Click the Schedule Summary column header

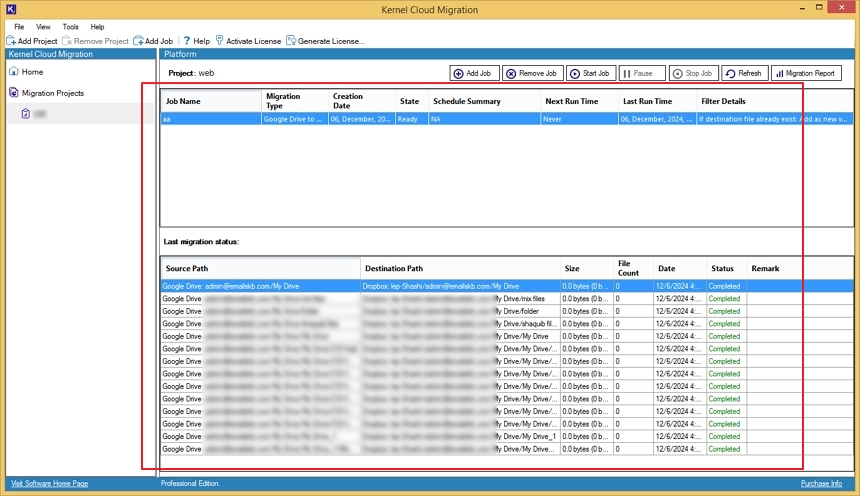pos(484,101)
